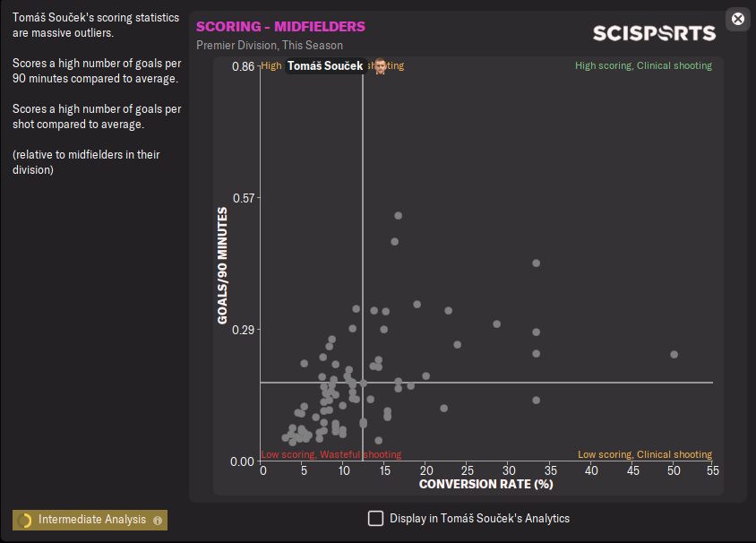Click the 'CONVERSION RATE (%)' axis label
The image size is (756, 543).
486,484
